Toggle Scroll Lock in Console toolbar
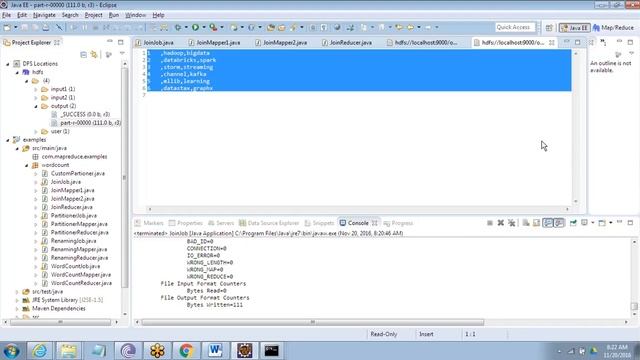 [536, 223]
